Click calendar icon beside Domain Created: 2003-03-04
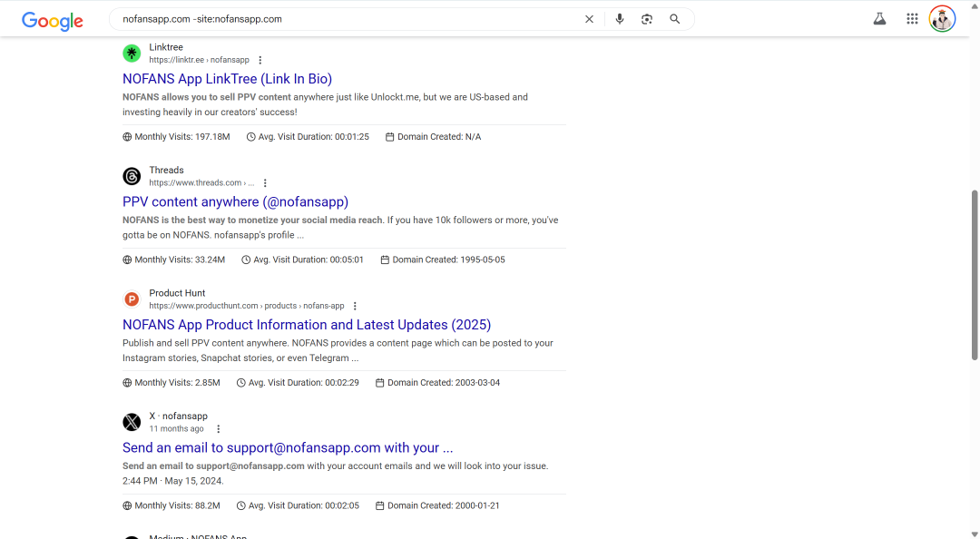 [379, 383]
